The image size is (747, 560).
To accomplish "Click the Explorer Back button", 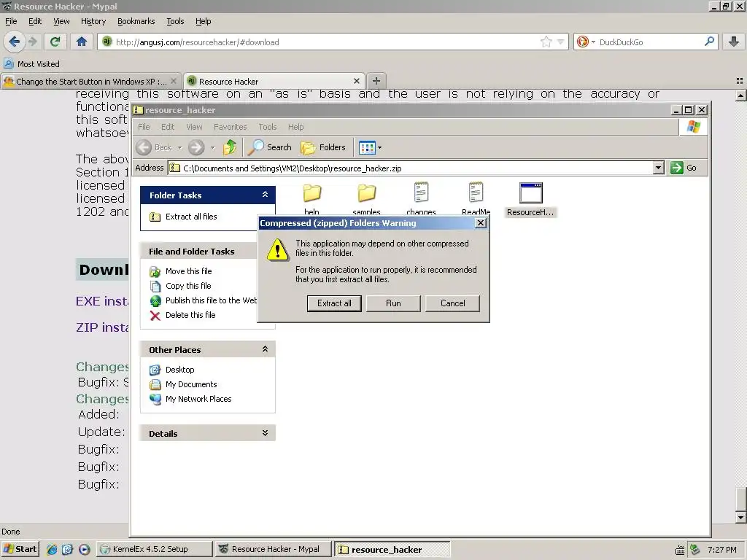I will (153, 147).
